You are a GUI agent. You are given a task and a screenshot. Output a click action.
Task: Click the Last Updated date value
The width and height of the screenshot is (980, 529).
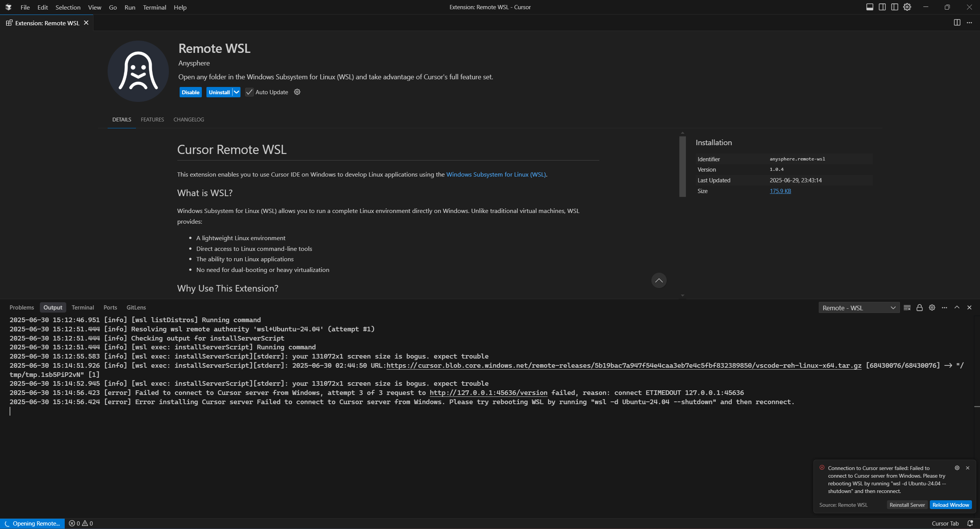tap(796, 180)
